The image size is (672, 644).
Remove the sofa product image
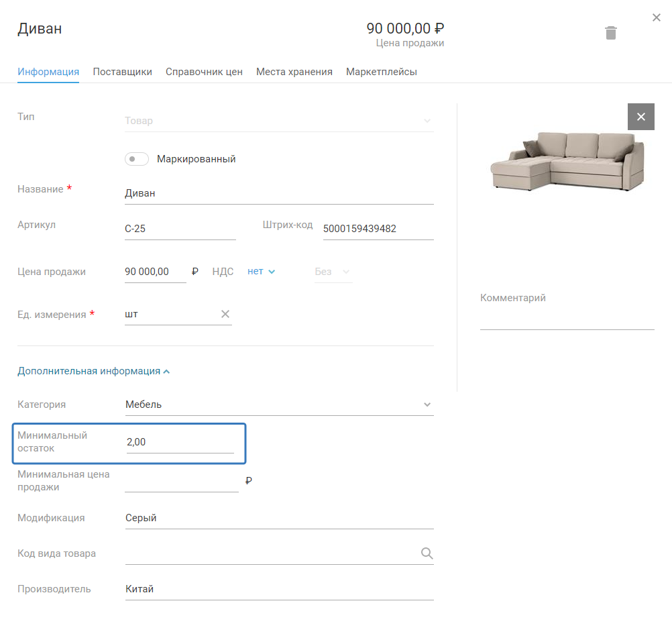tap(640, 117)
